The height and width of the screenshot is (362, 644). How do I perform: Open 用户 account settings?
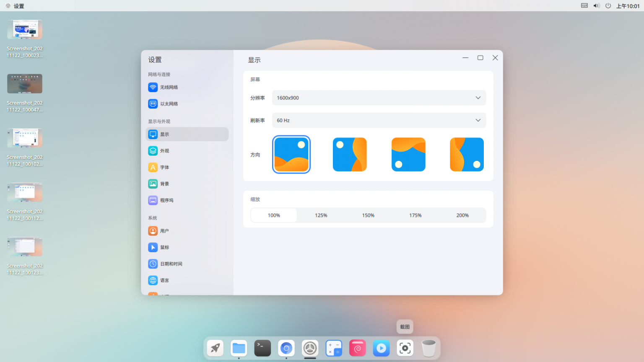point(164,230)
